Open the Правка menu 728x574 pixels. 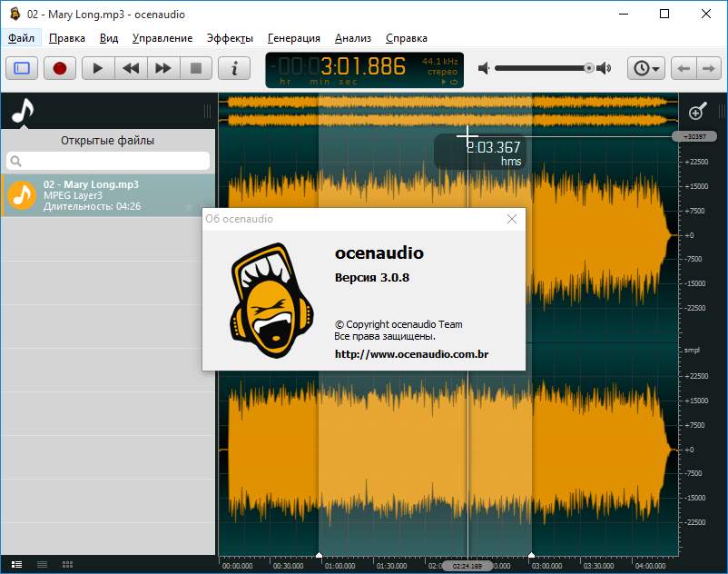[x=67, y=38]
